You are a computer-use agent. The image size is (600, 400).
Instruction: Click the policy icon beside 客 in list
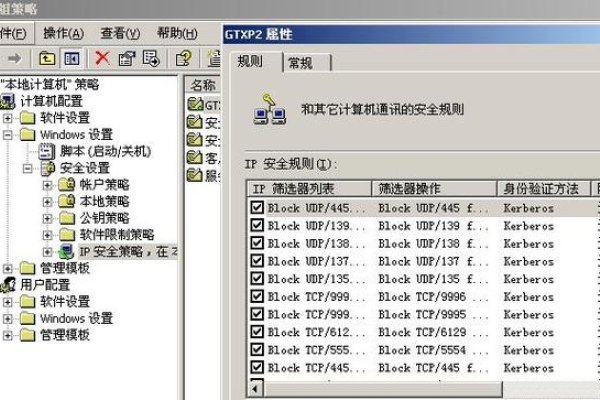[x=194, y=157]
